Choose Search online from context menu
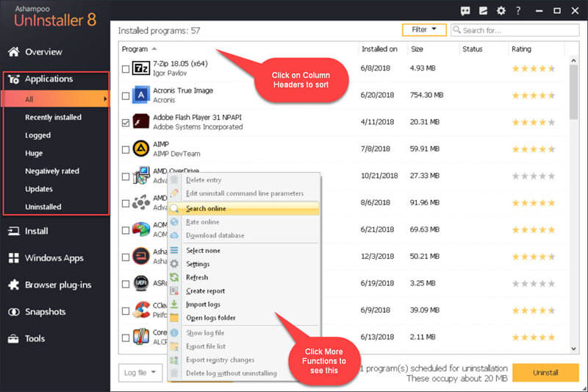 click(x=244, y=209)
